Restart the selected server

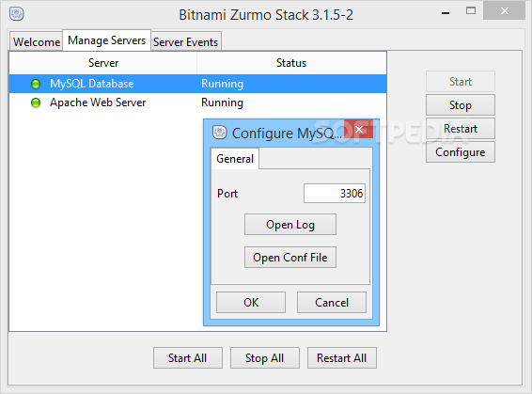point(460,129)
